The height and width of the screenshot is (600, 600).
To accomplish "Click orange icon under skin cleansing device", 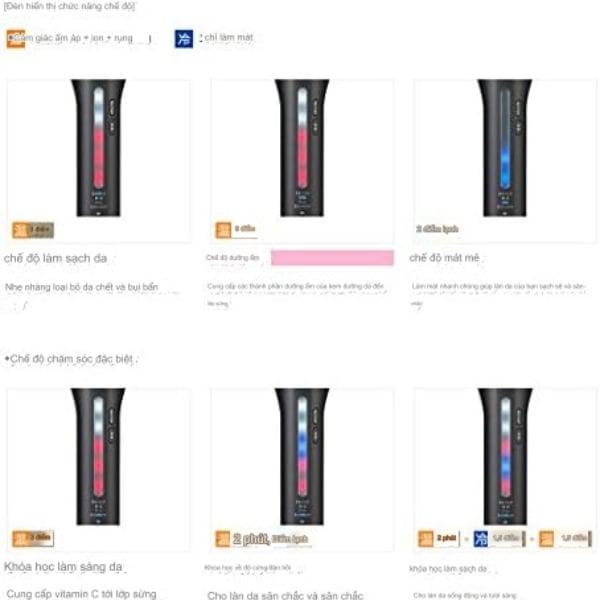I will (20, 230).
